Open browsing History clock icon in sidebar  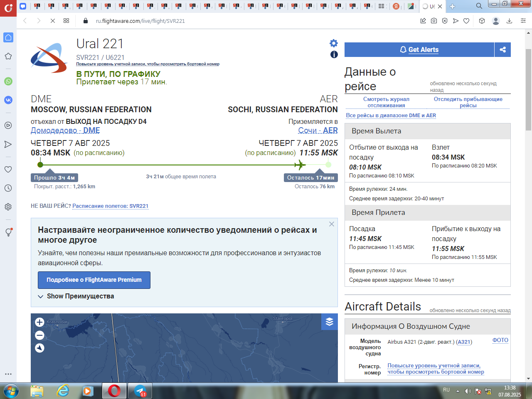(8, 188)
